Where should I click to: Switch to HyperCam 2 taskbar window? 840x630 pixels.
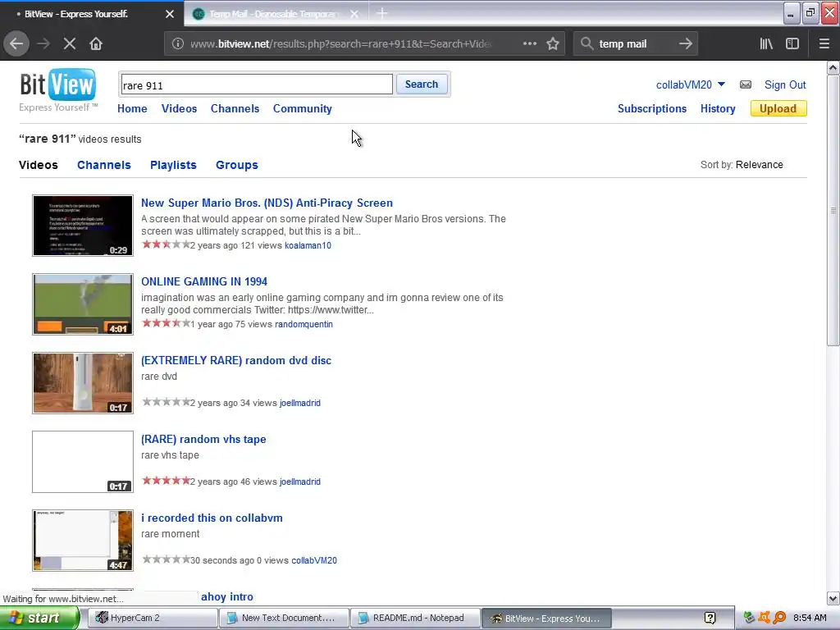[x=153, y=619]
